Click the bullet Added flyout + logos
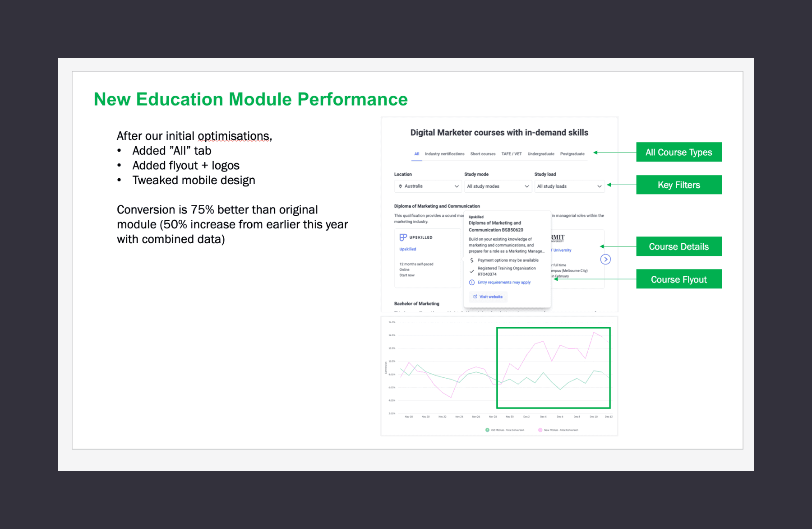This screenshot has width=812, height=529. [x=186, y=166]
